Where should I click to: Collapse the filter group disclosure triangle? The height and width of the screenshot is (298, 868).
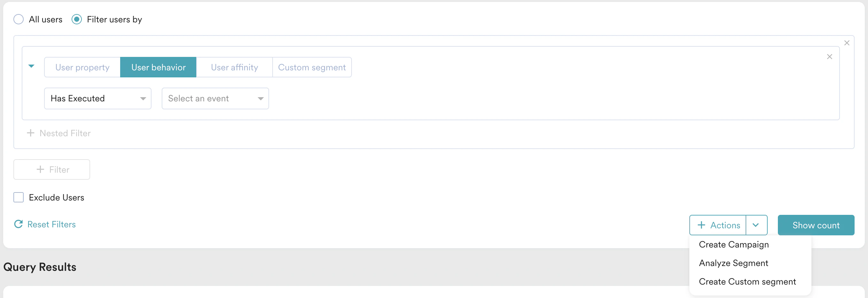(32, 67)
